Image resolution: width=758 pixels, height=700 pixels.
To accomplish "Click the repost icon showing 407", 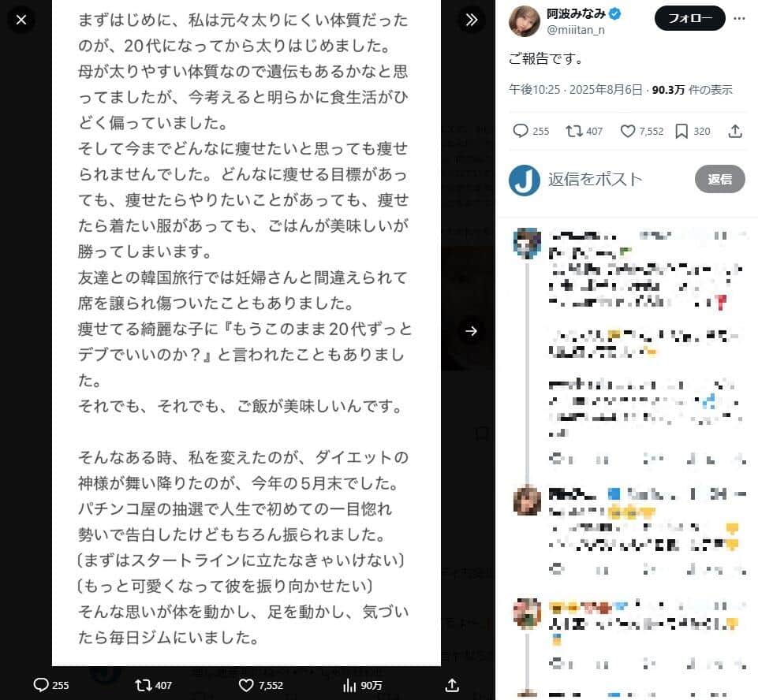I will (584, 131).
